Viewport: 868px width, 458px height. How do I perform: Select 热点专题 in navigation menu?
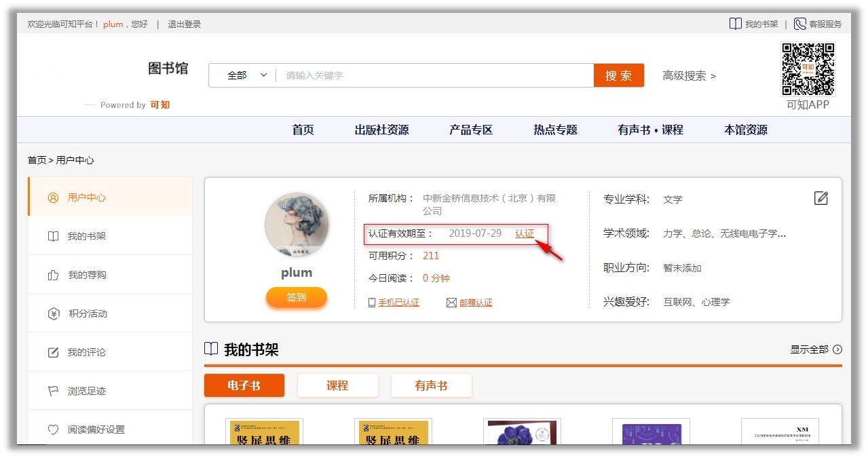coord(555,130)
